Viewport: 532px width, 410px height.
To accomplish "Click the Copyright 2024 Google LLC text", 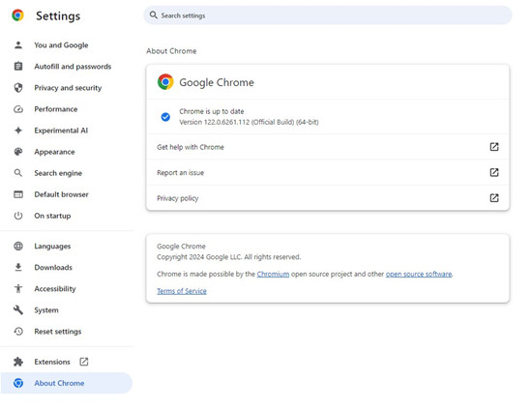I will pos(228,257).
